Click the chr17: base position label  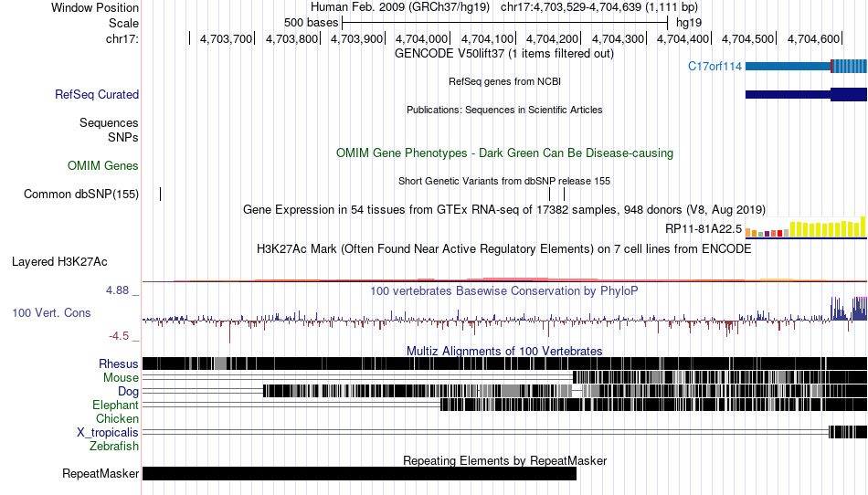(122, 38)
